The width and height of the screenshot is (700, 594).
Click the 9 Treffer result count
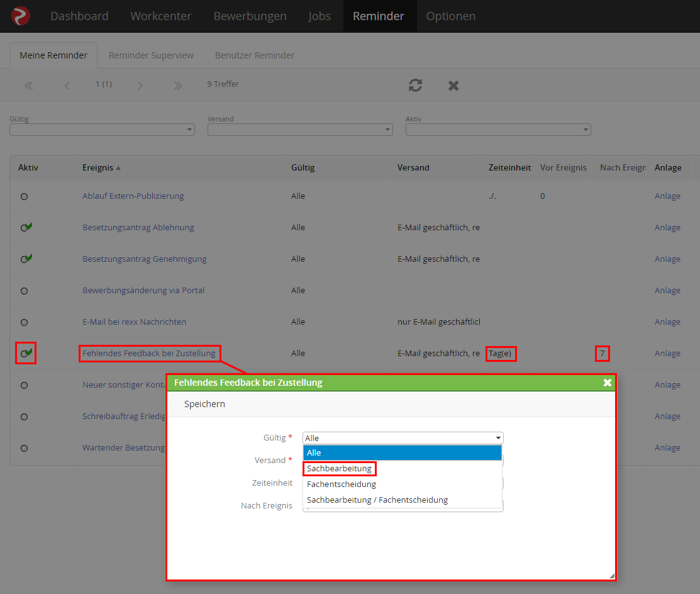tap(223, 84)
